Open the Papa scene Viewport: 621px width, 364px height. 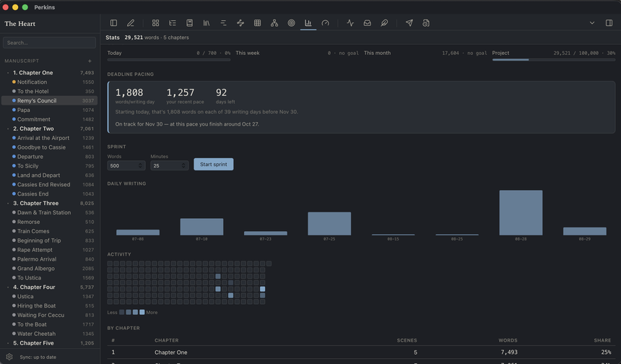coord(50,110)
